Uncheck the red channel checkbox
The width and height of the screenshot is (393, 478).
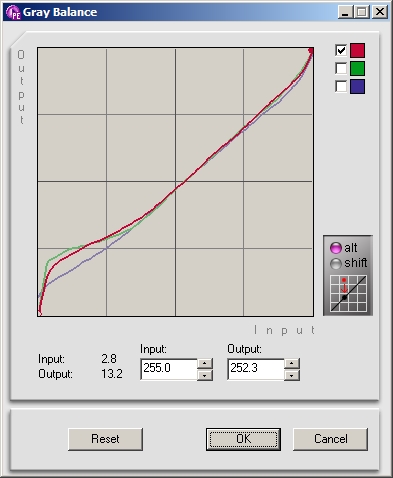pyautogui.click(x=341, y=51)
